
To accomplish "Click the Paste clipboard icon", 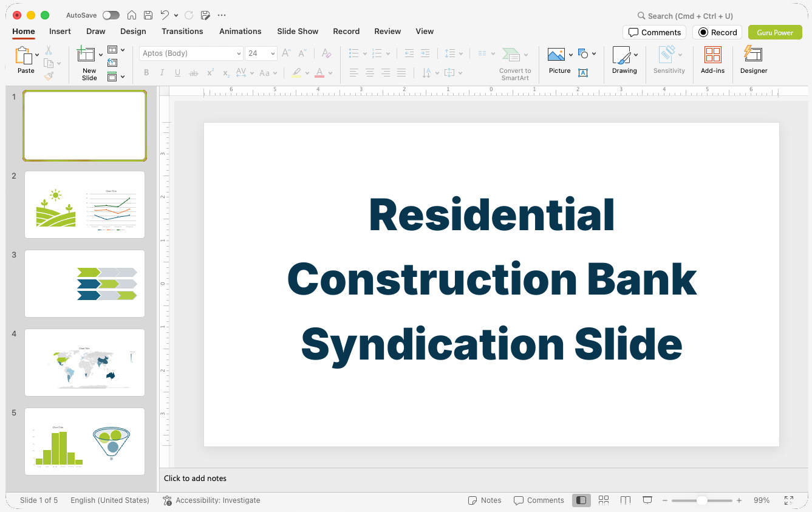I will pyautogui.click(x=24, y=55).
